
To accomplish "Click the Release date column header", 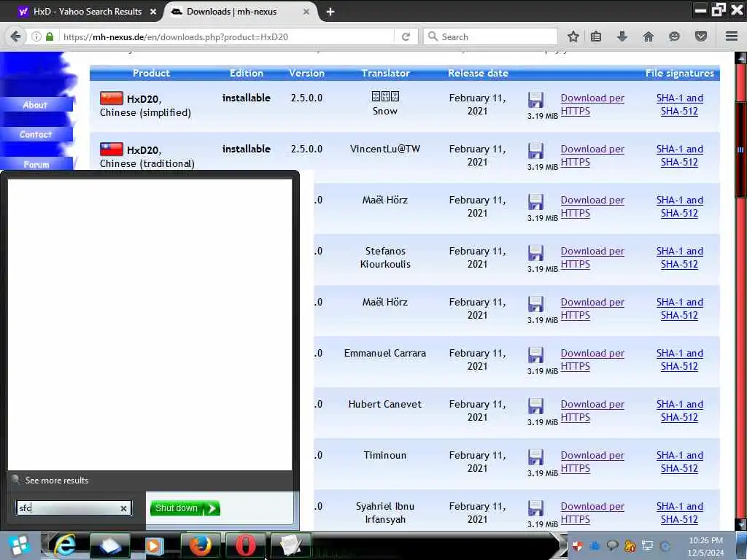I will point(478,73).
